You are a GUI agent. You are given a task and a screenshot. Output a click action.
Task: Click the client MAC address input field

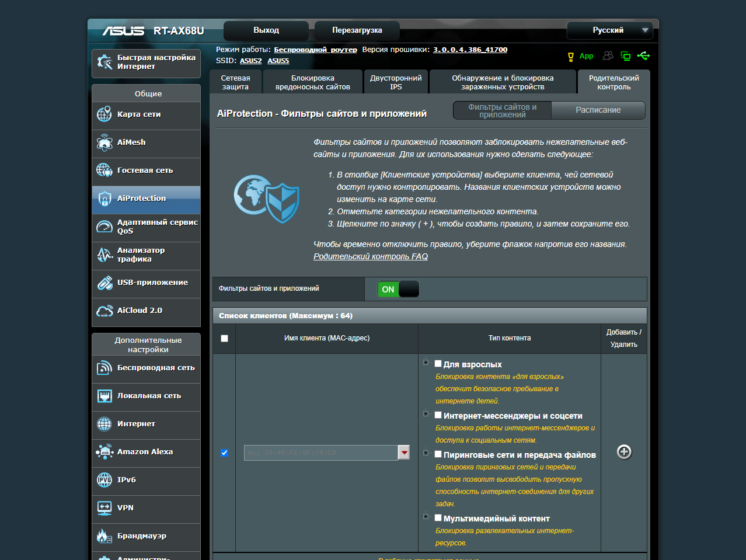pyautogui.click(x=321, y=453)
